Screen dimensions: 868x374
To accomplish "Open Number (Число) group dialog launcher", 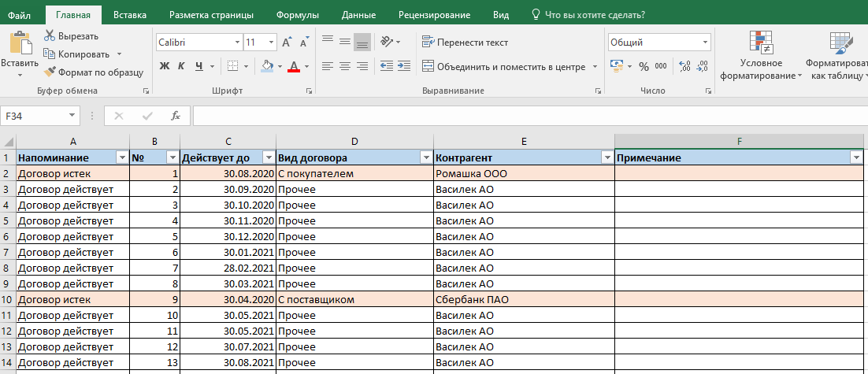I will click(708, 91).
